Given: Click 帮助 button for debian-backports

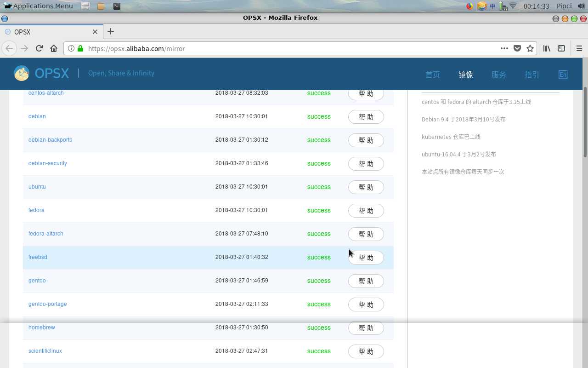Looking at the screenshot, I should (x=366, y=140).
